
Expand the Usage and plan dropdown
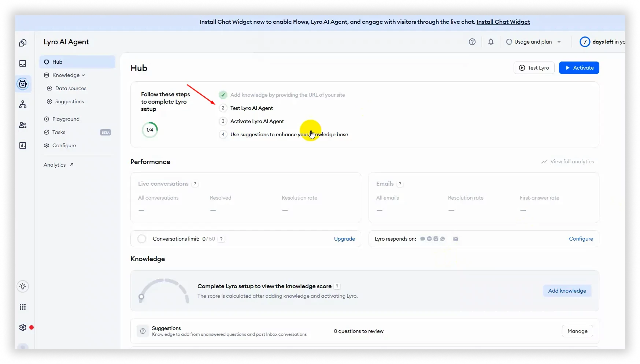[534, 42]
